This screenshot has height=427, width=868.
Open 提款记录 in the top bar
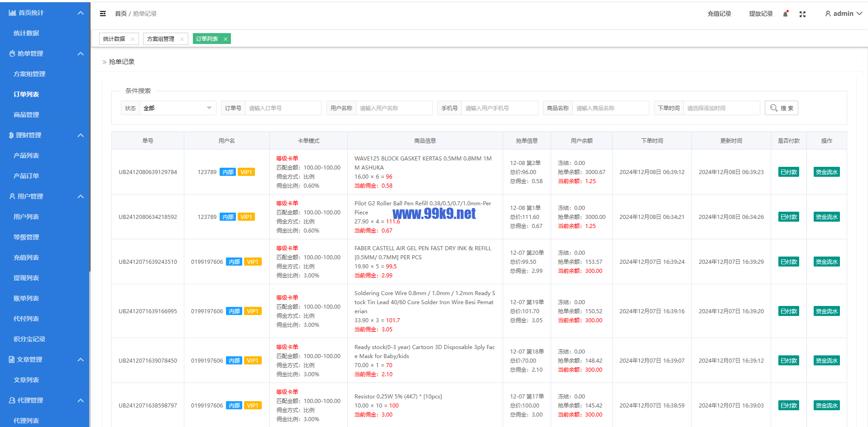point(761,14)
